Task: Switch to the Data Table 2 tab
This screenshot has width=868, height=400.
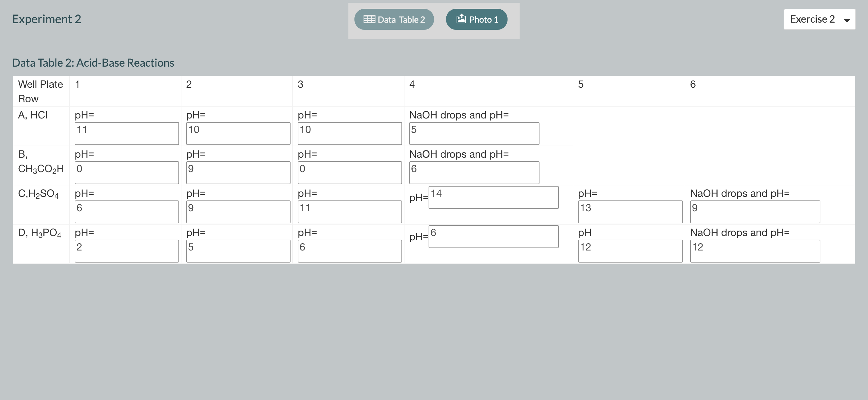Action: [x=394, y=19]
